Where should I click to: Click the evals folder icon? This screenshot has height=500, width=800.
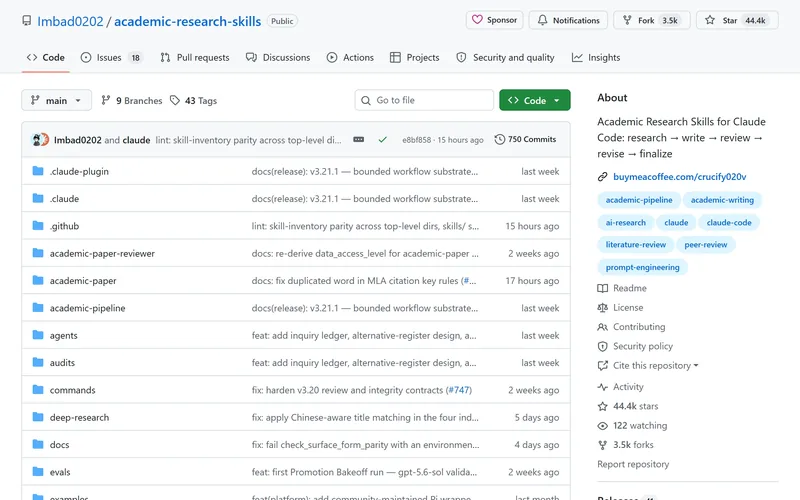(x=38, y=472)
